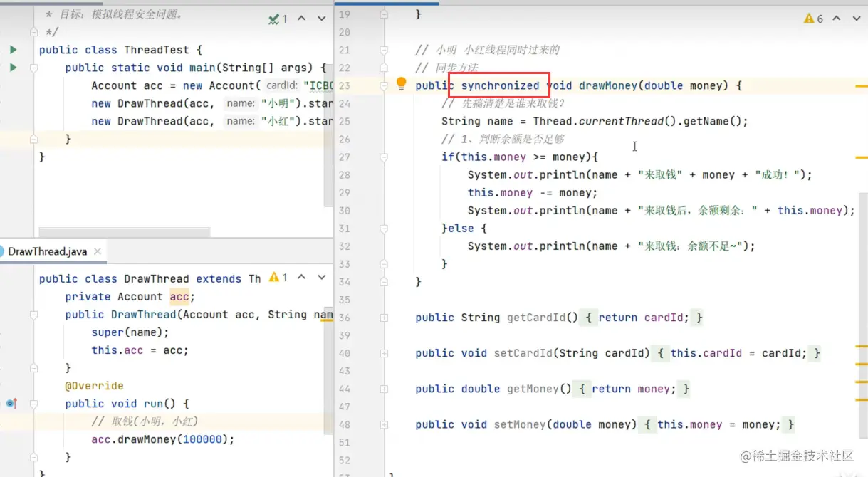868x477 pixels.
Task: Click 'getMoney' method name
Action: (x=533, y=389)
